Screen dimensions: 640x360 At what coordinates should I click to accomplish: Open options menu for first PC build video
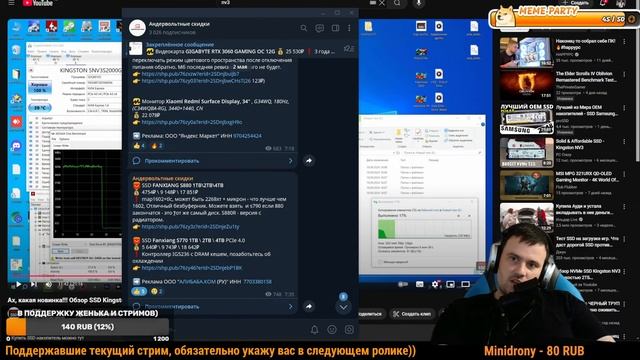click(624, 42)
